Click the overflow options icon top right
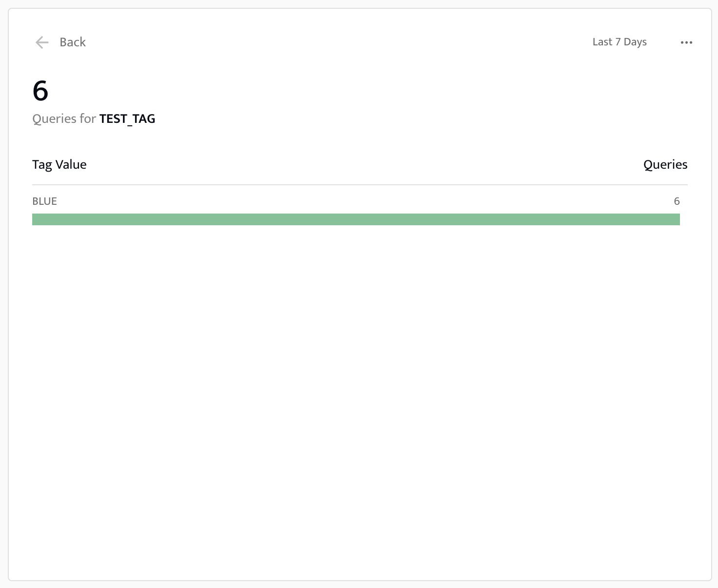This screenshot has width=718, height=588. (x=686, y=42)
